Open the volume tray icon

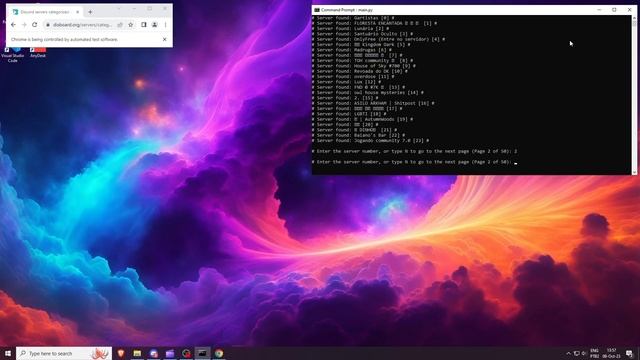coord(584,353)
